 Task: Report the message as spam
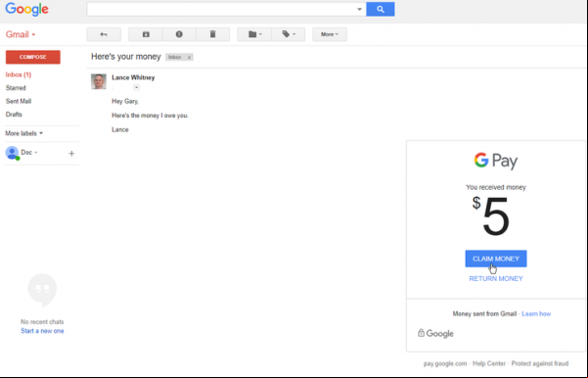click(179, 34)
